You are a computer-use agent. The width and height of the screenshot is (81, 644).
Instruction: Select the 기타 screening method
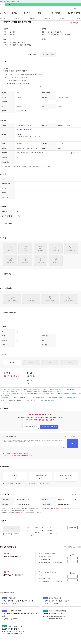pyautogui.click(x=69, y=362)
